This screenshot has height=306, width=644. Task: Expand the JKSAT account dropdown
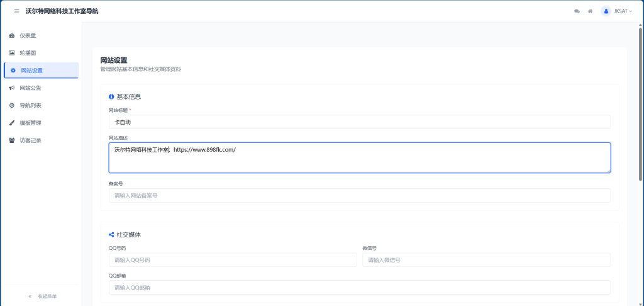[x=623, y=11]
